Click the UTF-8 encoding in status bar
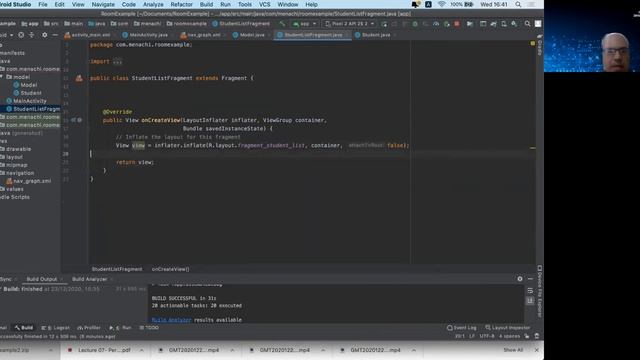 coord(487,336)
